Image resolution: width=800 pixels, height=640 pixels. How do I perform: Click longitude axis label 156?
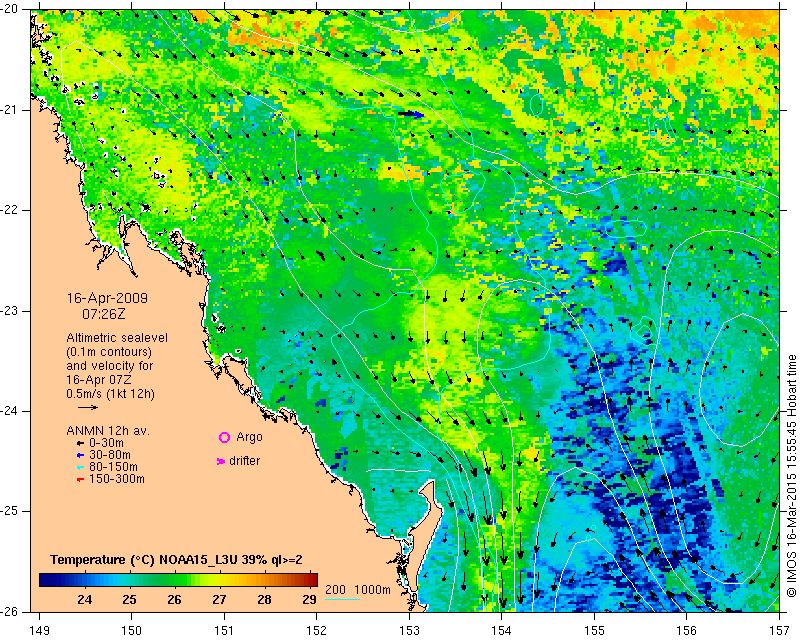[x=687, y=631]
